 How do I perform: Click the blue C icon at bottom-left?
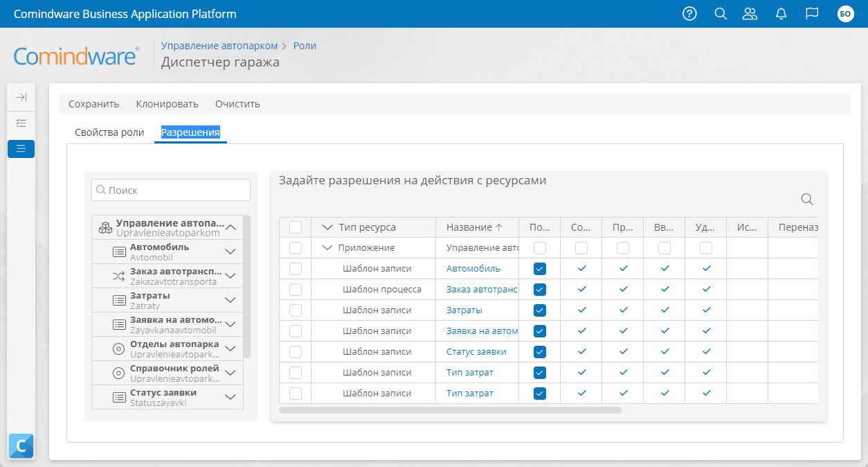[21, 447]
